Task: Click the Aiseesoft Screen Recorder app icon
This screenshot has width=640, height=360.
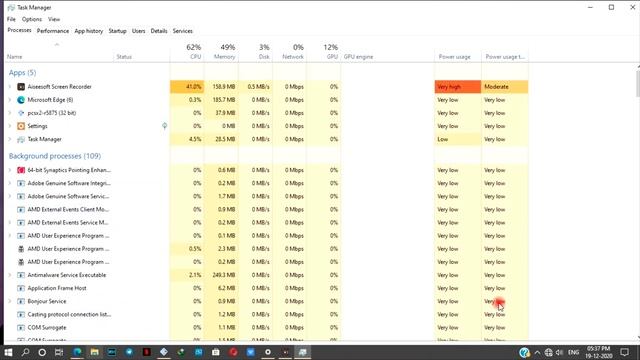Action: (21, 87)
